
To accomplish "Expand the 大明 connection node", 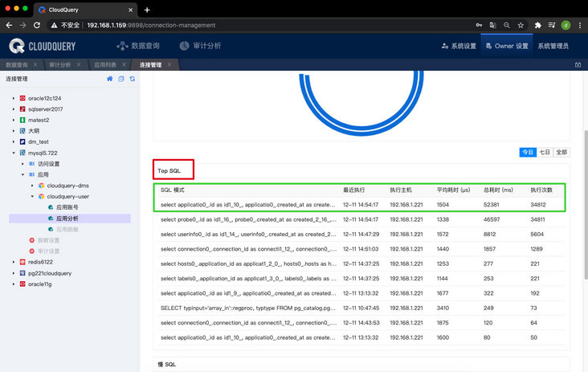I will pos(14,131).
